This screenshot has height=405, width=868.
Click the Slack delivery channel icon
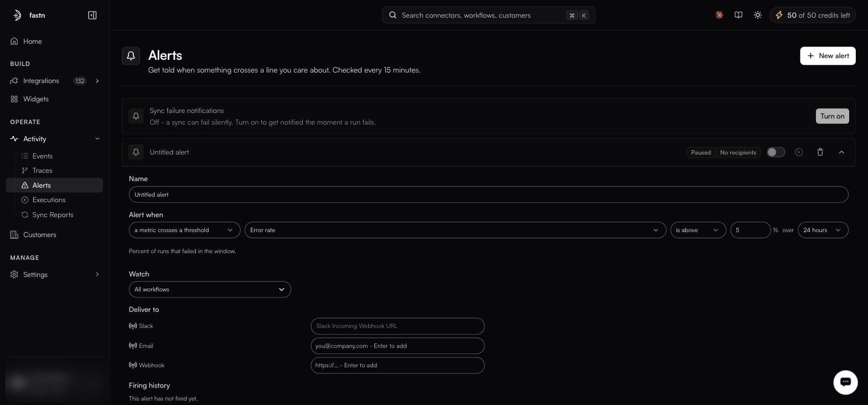point(133,326)
